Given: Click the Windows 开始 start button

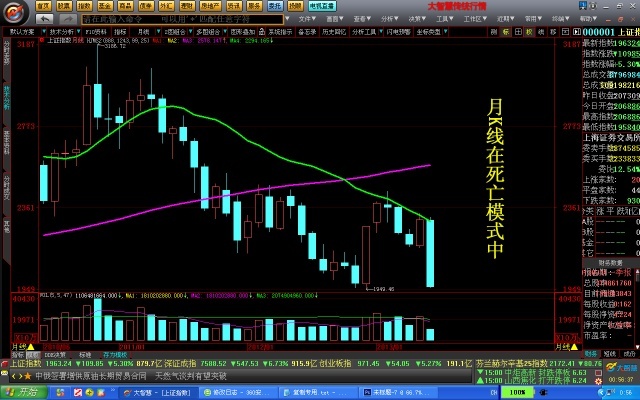Looking at the screenshot, I should tap(24, 393).
